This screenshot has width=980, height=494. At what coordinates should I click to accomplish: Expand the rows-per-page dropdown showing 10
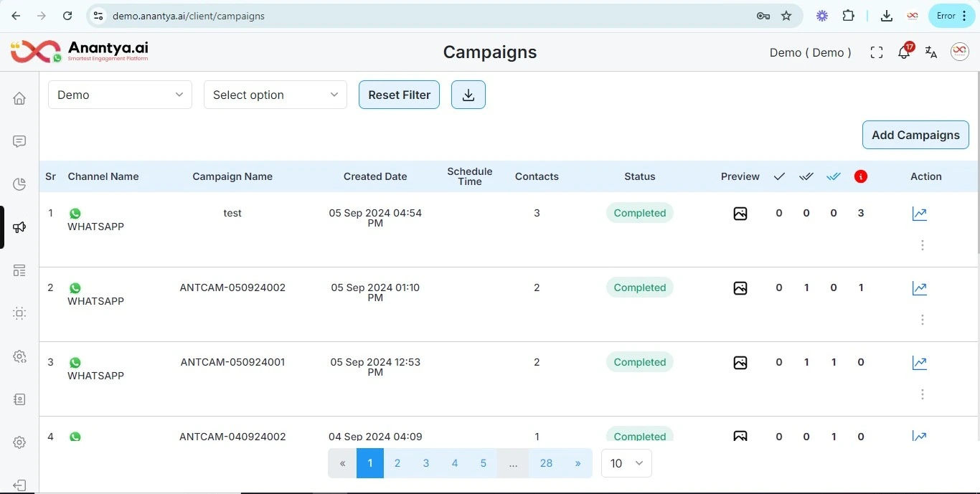pos(626,463)
